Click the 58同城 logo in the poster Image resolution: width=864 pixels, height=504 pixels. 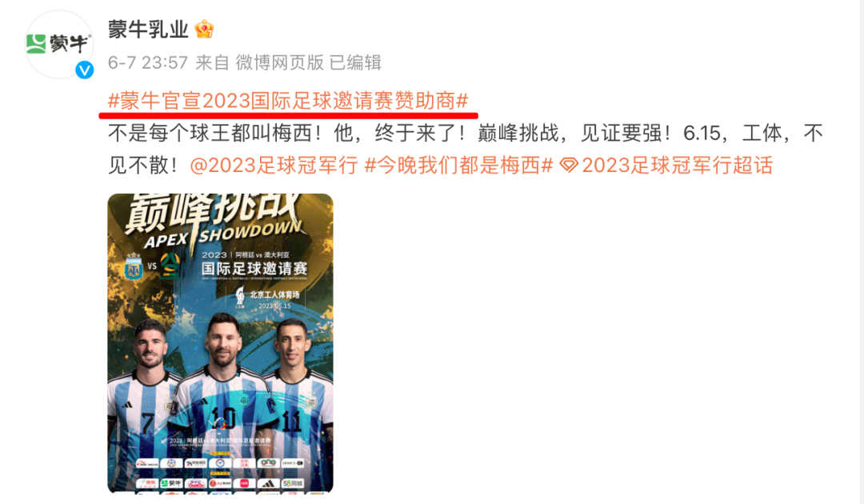pos(293,484)
